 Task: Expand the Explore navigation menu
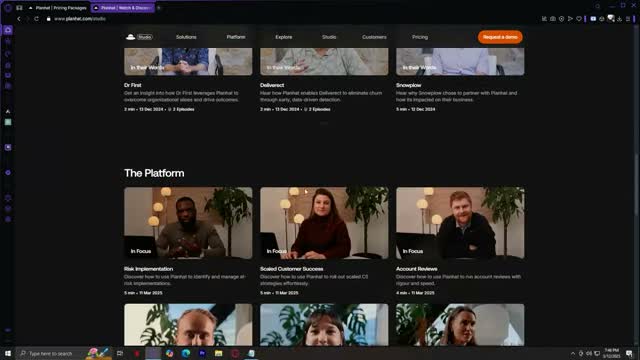pos(284,37)
